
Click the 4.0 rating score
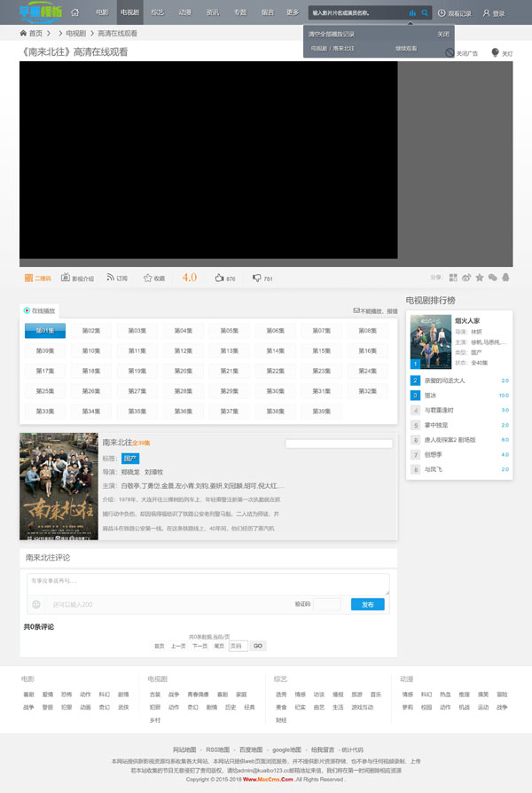point(190,278)
